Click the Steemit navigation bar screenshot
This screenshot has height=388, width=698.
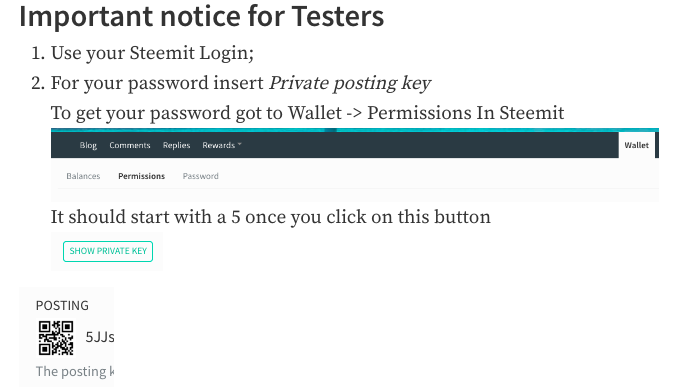[355, 165]
